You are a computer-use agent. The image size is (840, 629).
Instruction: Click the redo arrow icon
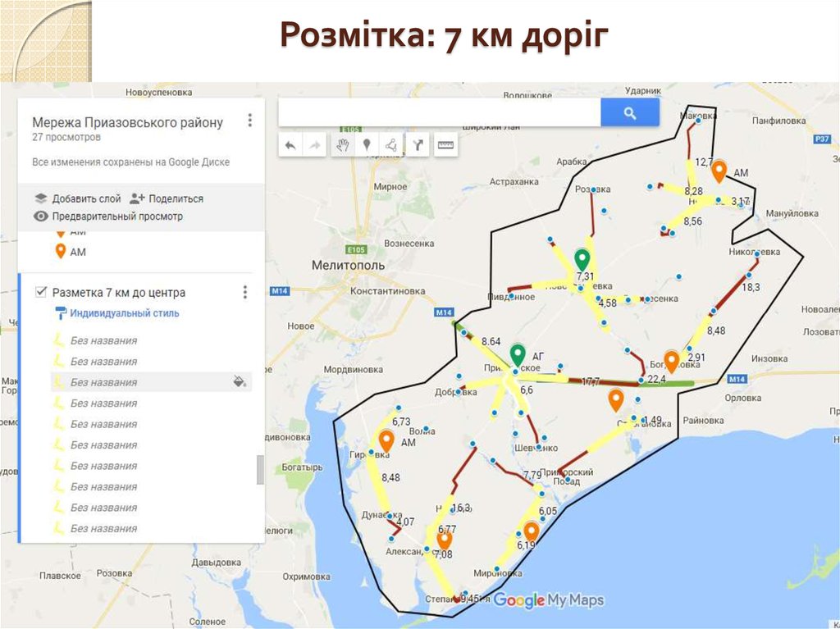coord(315,145)
